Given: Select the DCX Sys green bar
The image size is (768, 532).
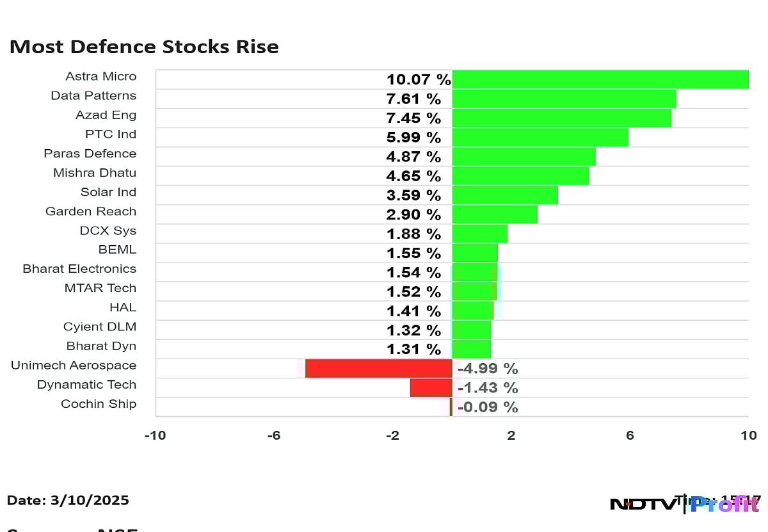Looking at the screenshot, I should pyautogui.click(x=479, y=234).
